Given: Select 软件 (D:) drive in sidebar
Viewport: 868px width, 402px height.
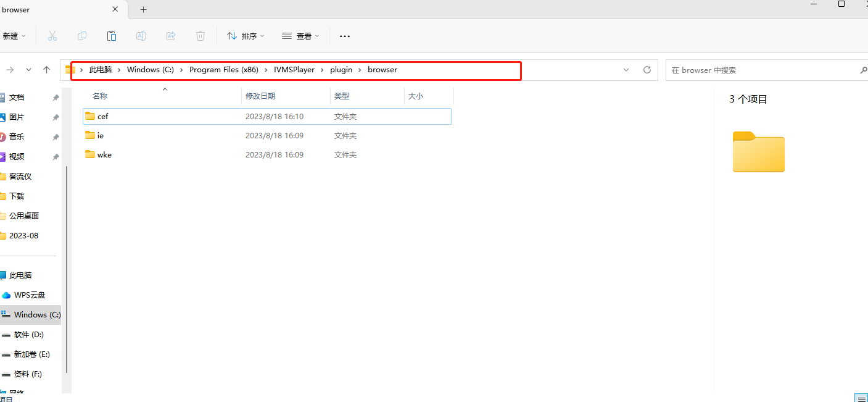Looking at the screenshot, I should [29, 335].
